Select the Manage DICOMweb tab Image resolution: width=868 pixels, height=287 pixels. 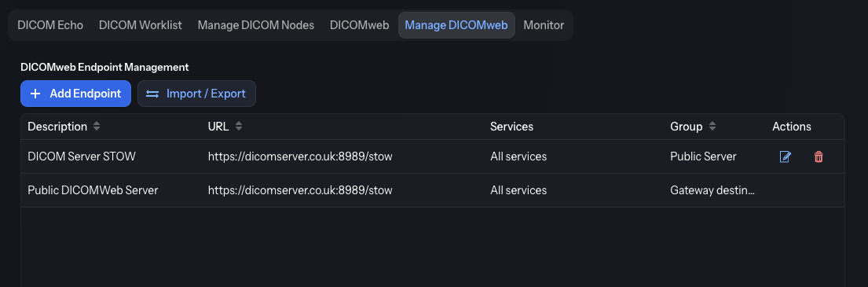point(456,25)
